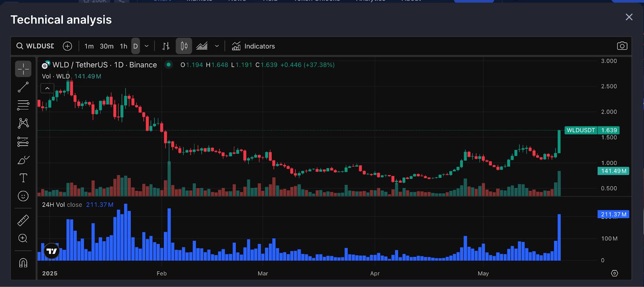Click the Mar label on time axis
644x287 pixels.
263,273
